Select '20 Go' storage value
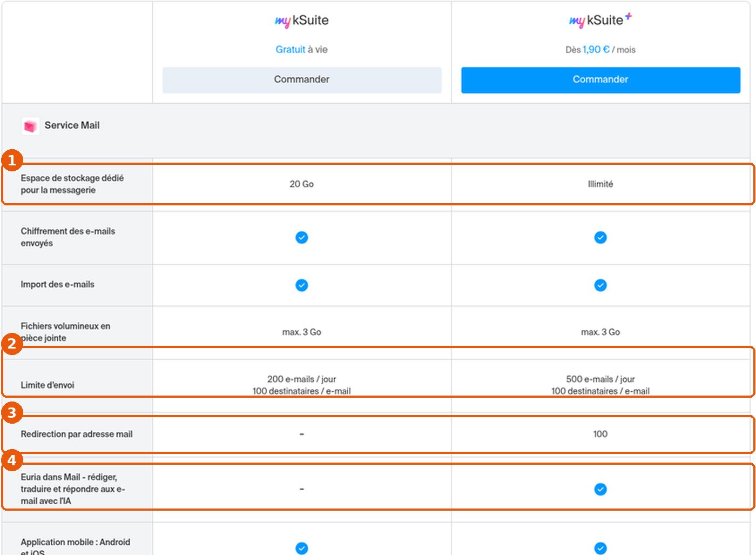Viewport: 756px width, 555px height. pyautogui.click(x=302, y=184)
